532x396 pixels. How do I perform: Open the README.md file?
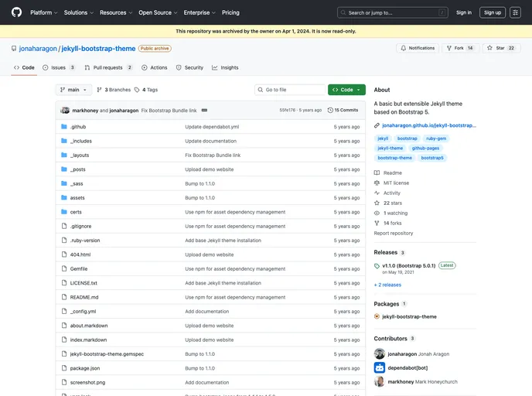[x=84, y=297]
